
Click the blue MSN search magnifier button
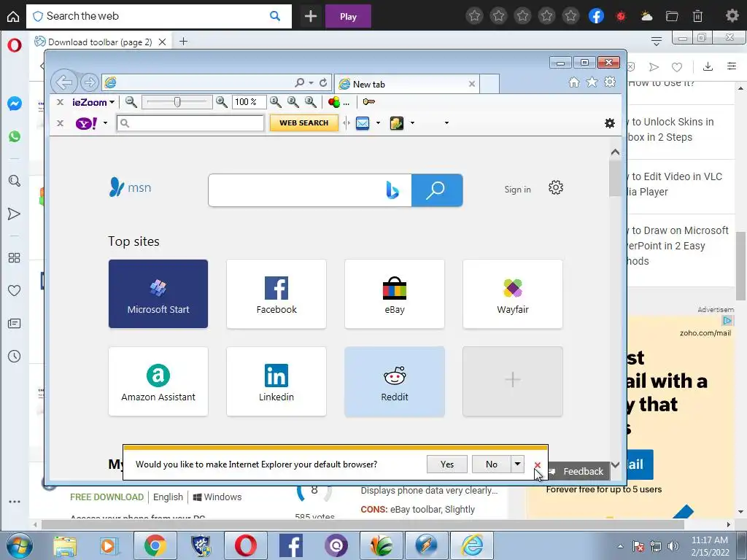point(437,190)
